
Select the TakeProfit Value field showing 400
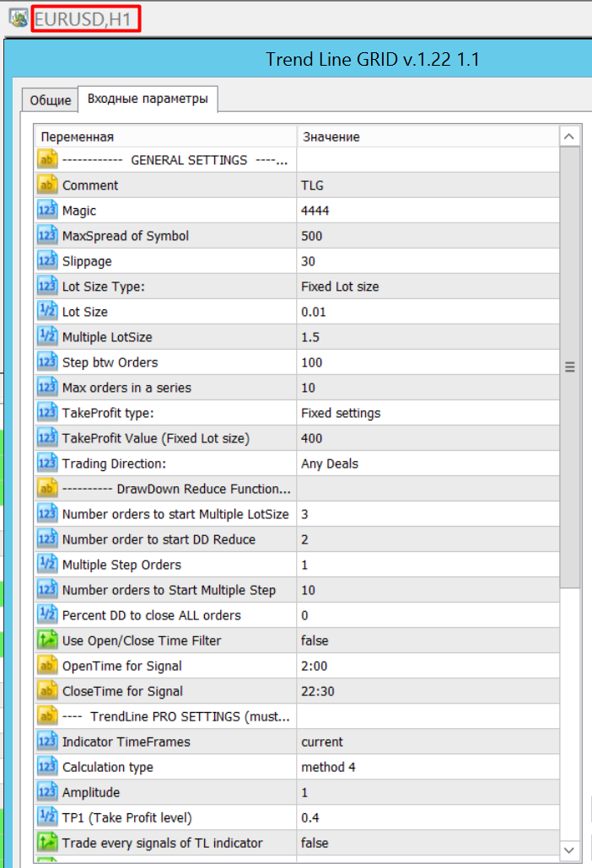(428, 438)
